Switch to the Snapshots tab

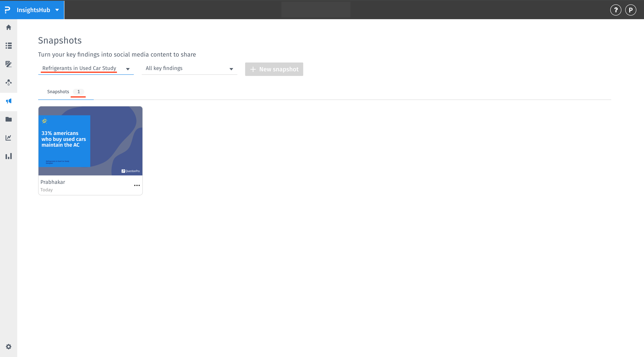[x=58, y=91]
